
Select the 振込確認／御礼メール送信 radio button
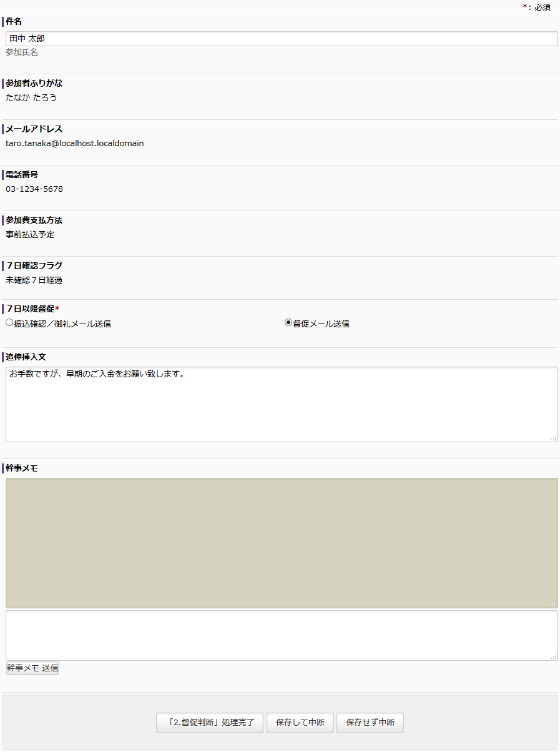coord(9,323)
